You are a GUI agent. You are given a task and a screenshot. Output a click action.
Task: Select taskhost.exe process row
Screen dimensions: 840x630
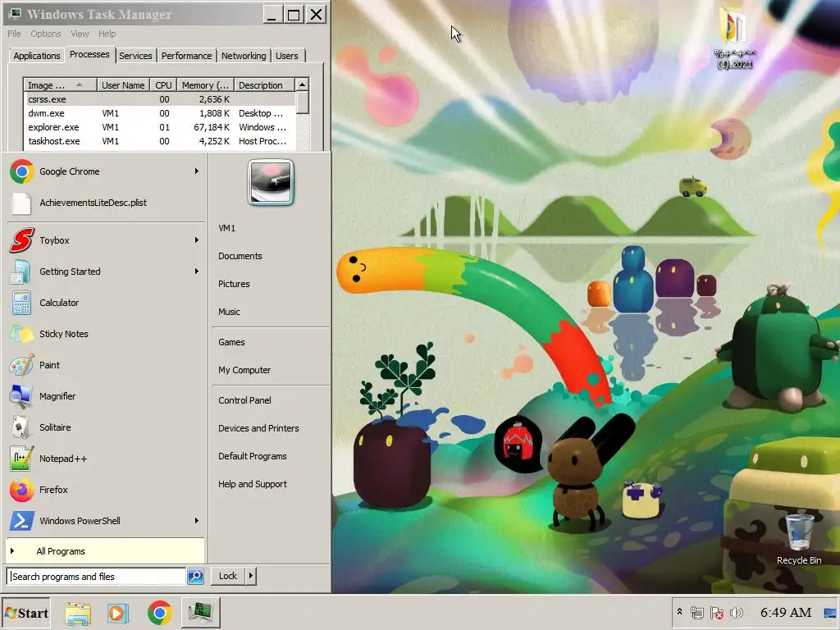click(160, 141)
